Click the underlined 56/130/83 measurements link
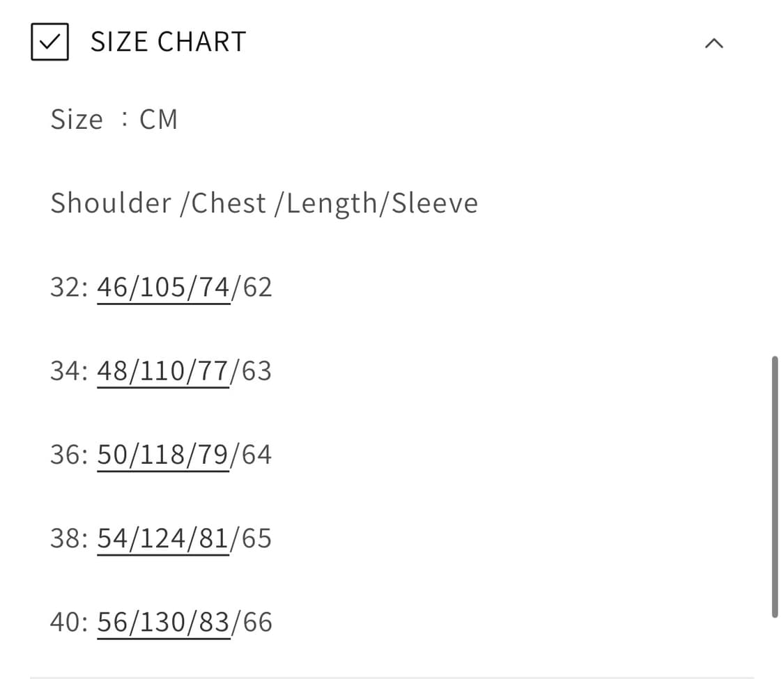Viewport: 784px width, 679px height. click(163, 622)
